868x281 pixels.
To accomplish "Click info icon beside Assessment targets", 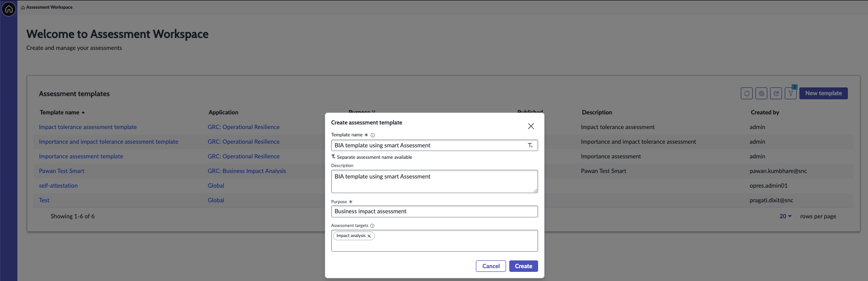I will pos(372,226).
